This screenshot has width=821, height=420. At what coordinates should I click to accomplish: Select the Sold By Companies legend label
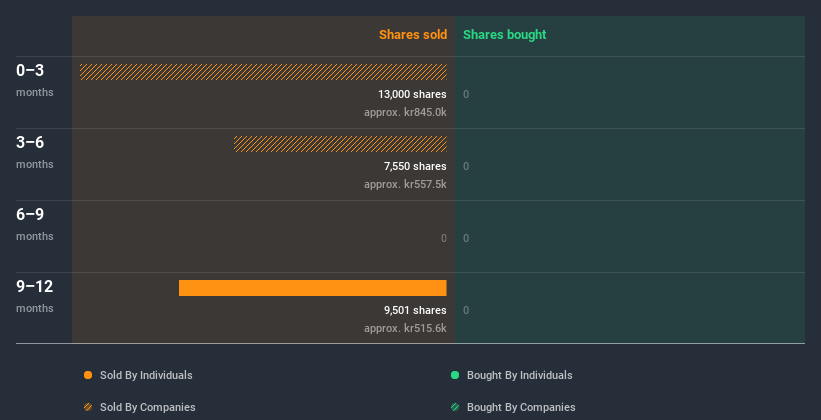pos(148,407)
